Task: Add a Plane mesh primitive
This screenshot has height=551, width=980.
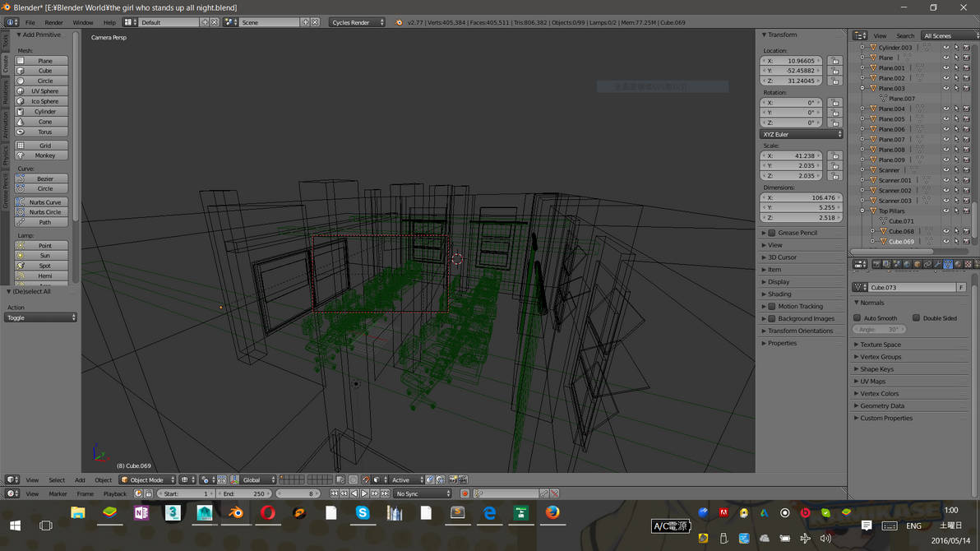Action: pyautogui.click(x=41, y=61)
